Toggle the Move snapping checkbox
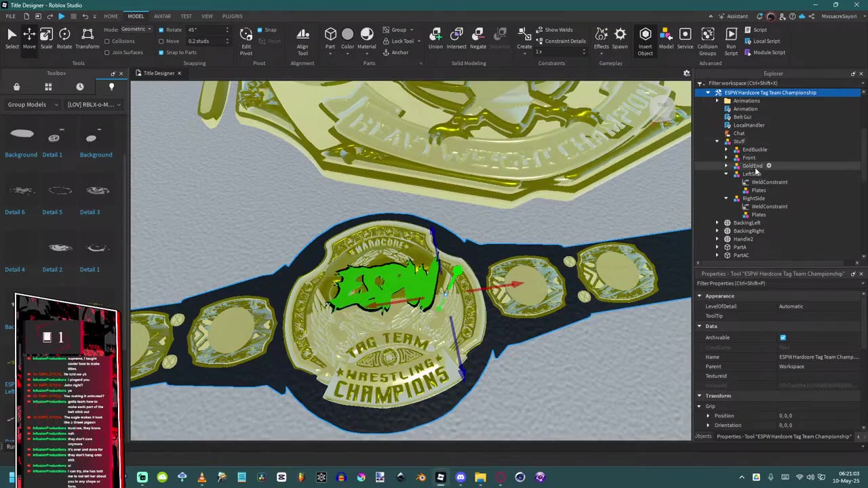This screenshot has height=488, width=868. click(161, 41)
